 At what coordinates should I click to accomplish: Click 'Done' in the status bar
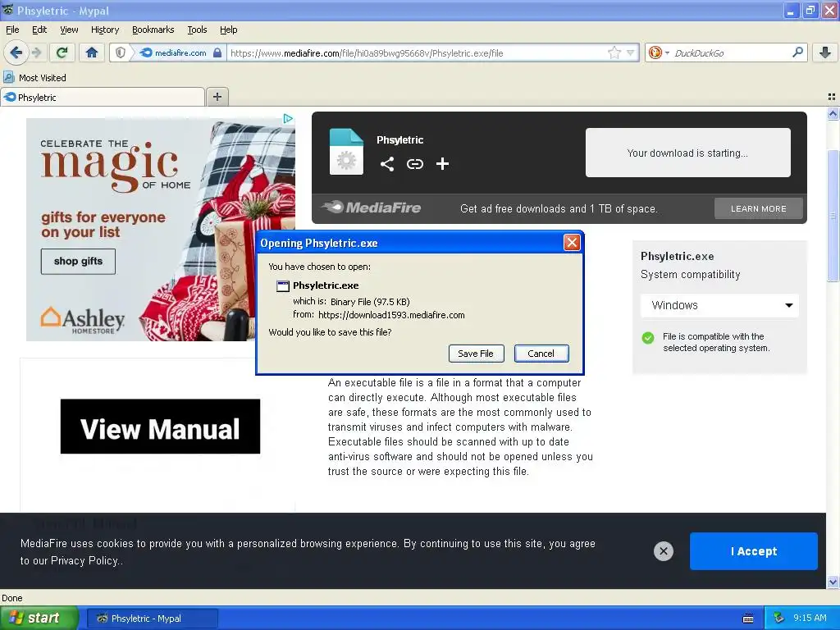(x=11, y=598)
